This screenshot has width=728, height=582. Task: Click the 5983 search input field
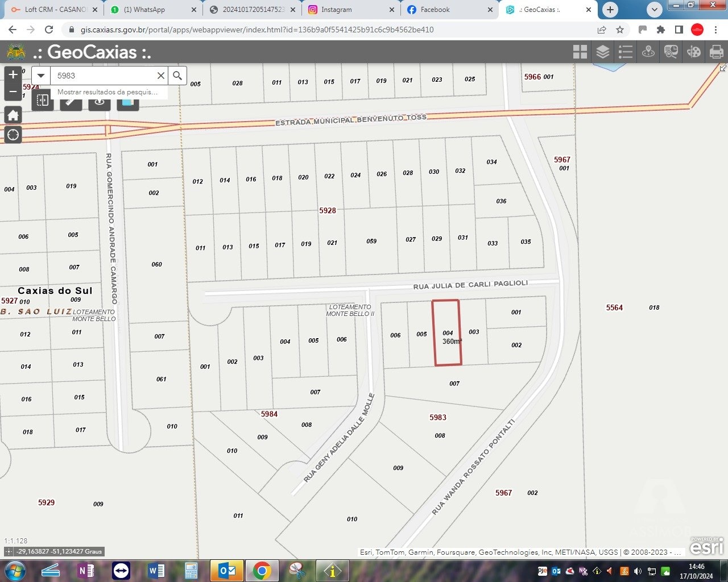102,76
